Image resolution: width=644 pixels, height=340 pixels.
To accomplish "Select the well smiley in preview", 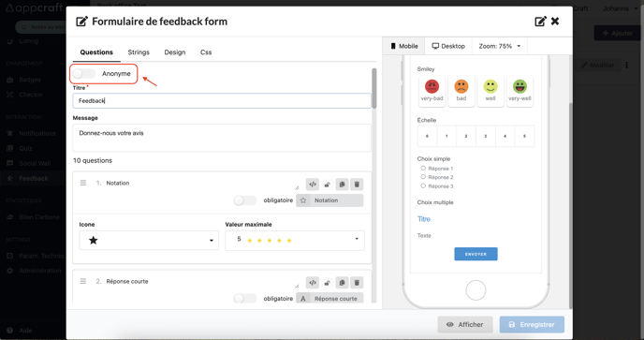I will (490, 91).
